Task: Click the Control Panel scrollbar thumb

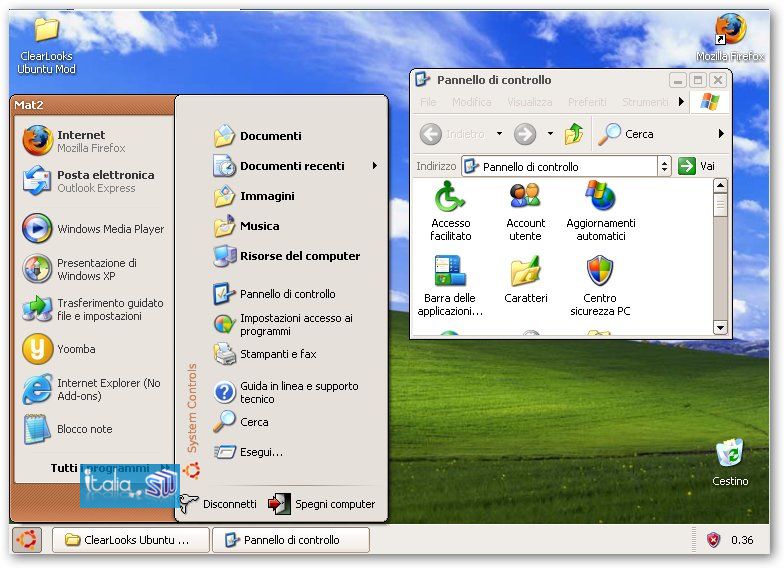Action: (x=720, y=205)
